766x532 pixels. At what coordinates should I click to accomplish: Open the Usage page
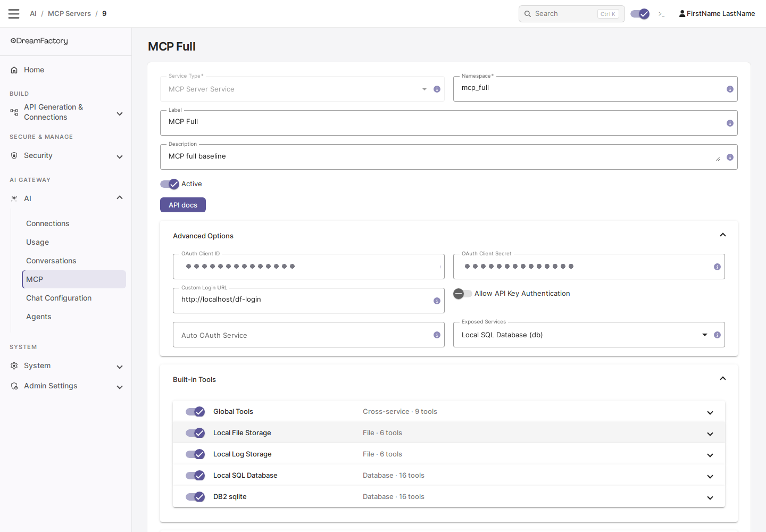pos(74,242)
